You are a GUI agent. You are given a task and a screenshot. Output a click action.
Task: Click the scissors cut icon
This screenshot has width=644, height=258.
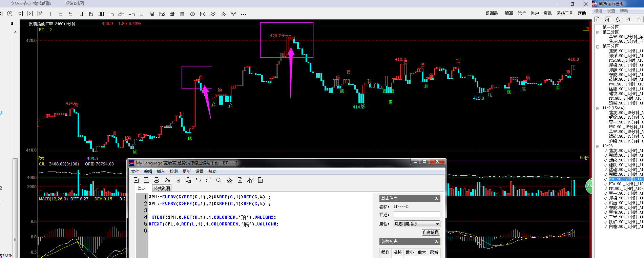click(x=168, y=180)
